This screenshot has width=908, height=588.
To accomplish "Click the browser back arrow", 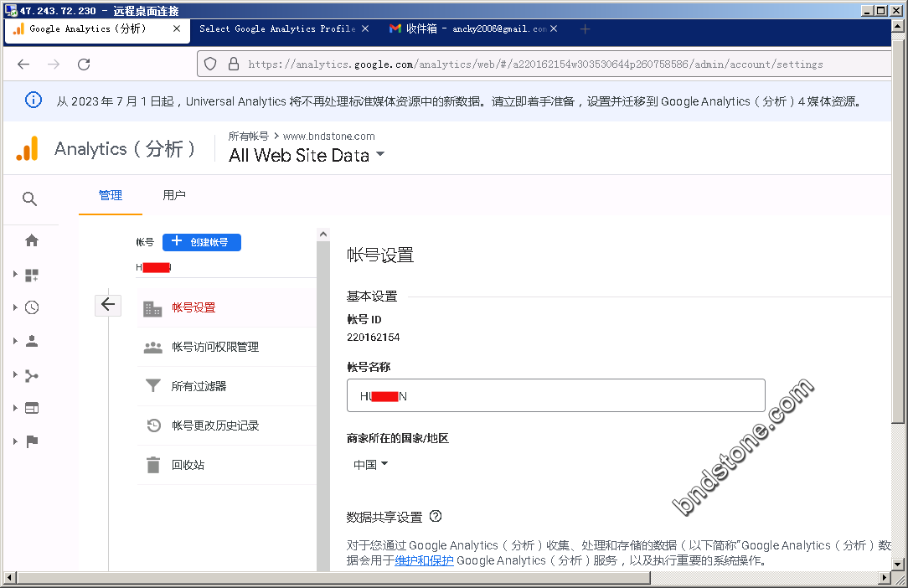I will click(x=23, y=64).
